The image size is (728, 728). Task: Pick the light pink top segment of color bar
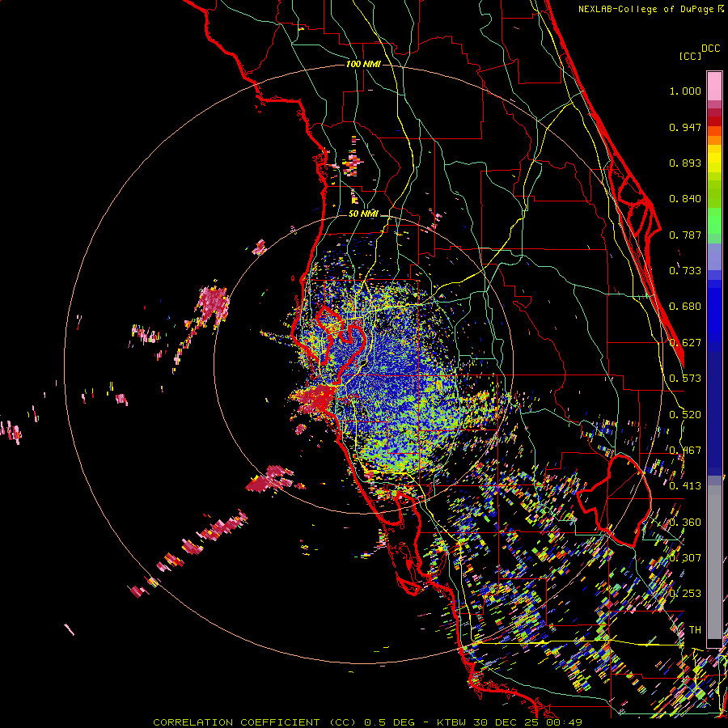pos(714,87)
